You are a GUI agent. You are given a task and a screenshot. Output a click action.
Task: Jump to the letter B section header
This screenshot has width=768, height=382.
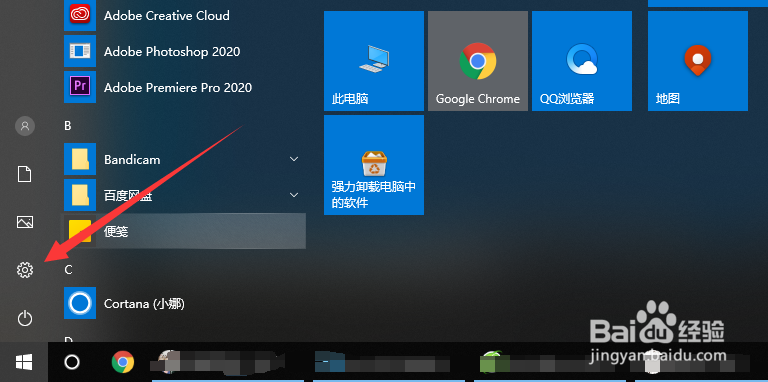point(68,126)
